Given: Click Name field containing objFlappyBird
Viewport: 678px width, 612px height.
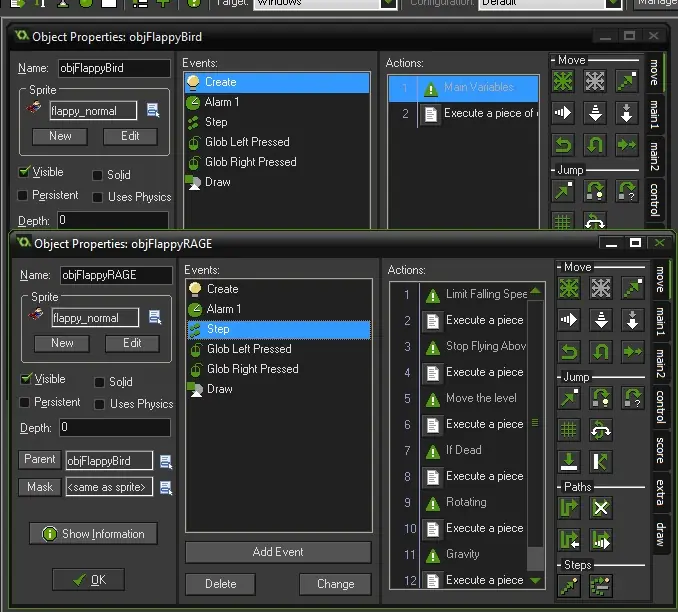Looking at the screenshot, I should tap(114, 68).
